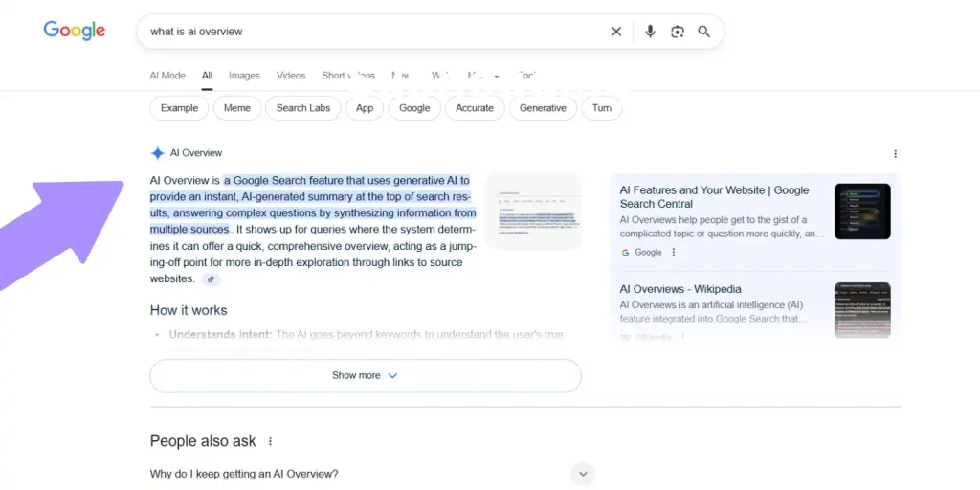Click the Generative filter chip
This screenshot has width=980, height=490.
(543, 108)
